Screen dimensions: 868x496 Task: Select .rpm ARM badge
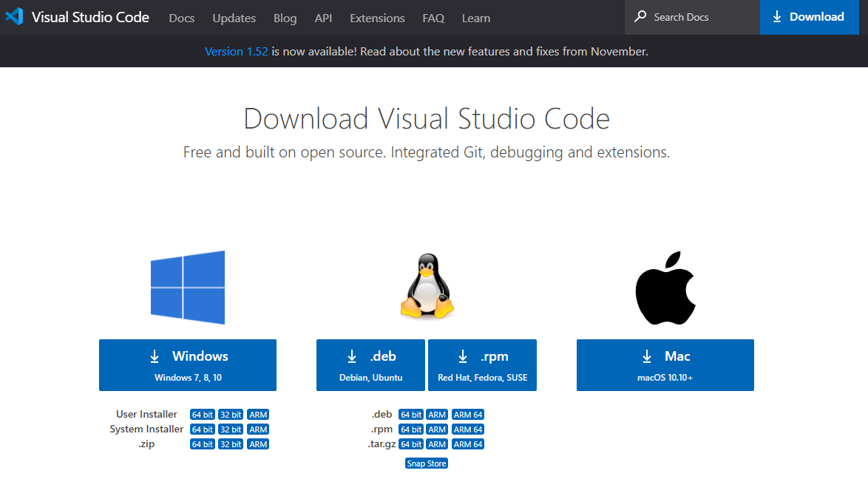437,429
